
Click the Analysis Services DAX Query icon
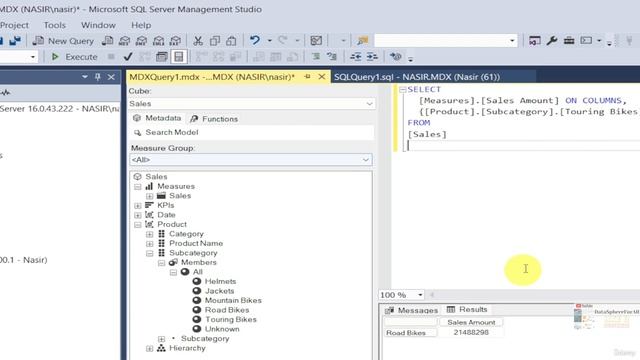coord(176,41)
